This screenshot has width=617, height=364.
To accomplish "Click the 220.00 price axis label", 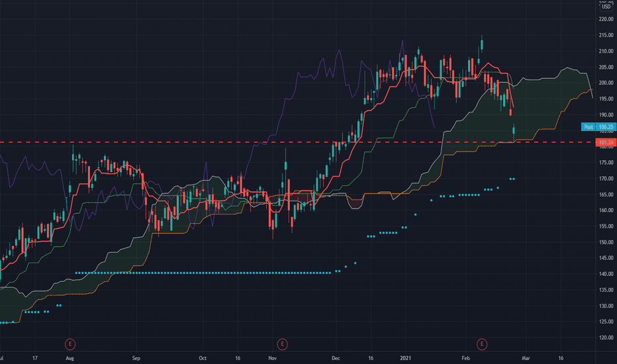I will click(x=606, y=19).
